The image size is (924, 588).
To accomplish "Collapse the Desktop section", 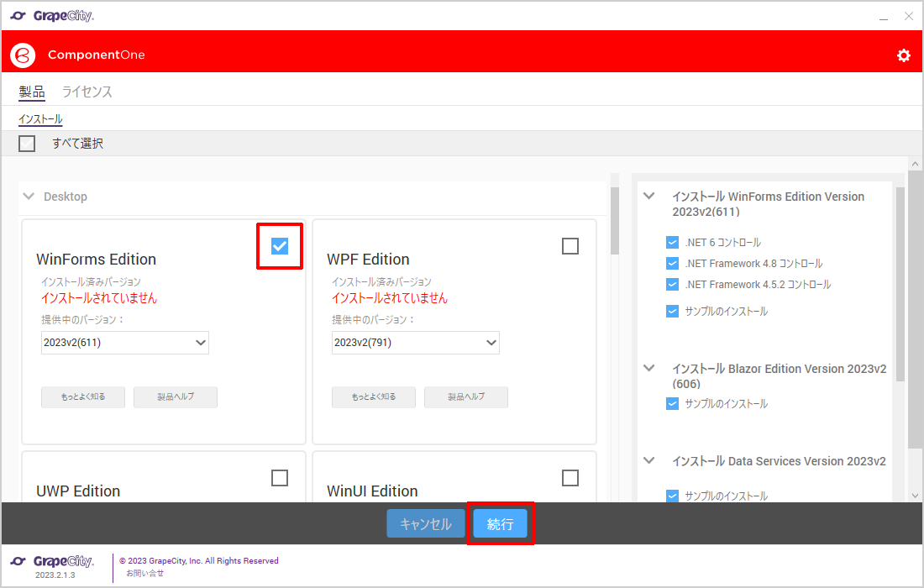I will [x=29, y=197].
